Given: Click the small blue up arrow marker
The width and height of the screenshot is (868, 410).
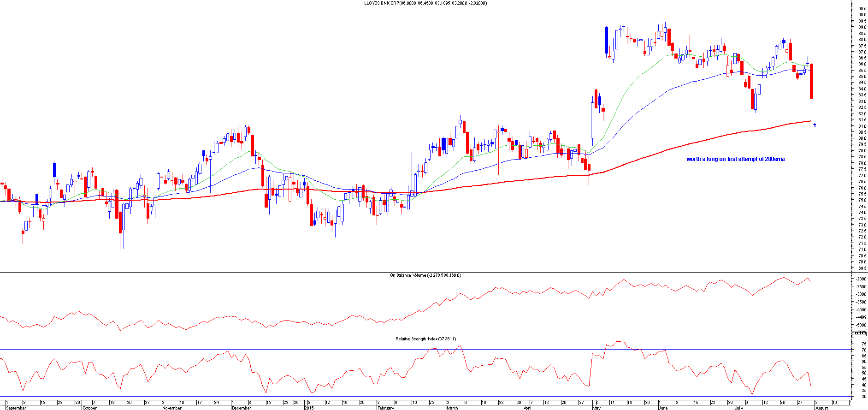Looking at the screenshot, I should 815,125.
